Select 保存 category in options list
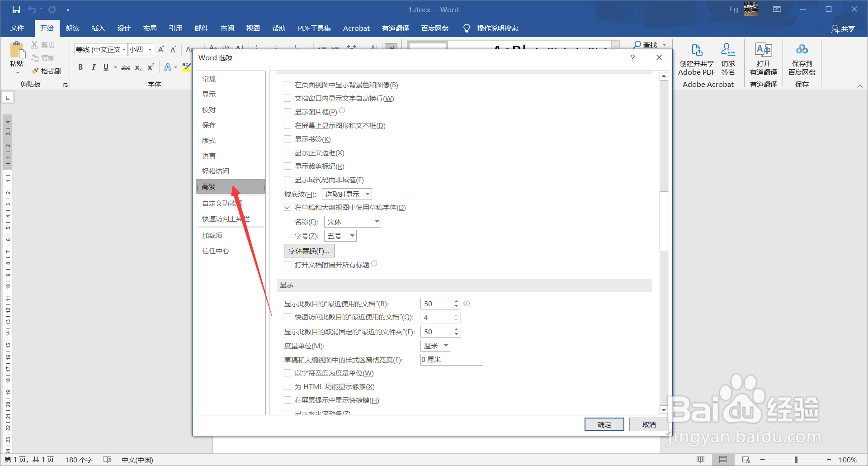 click(231, 125)
